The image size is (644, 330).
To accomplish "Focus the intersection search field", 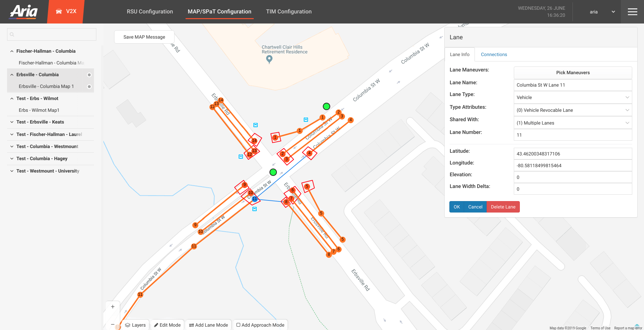I will (x=52, y=34).
